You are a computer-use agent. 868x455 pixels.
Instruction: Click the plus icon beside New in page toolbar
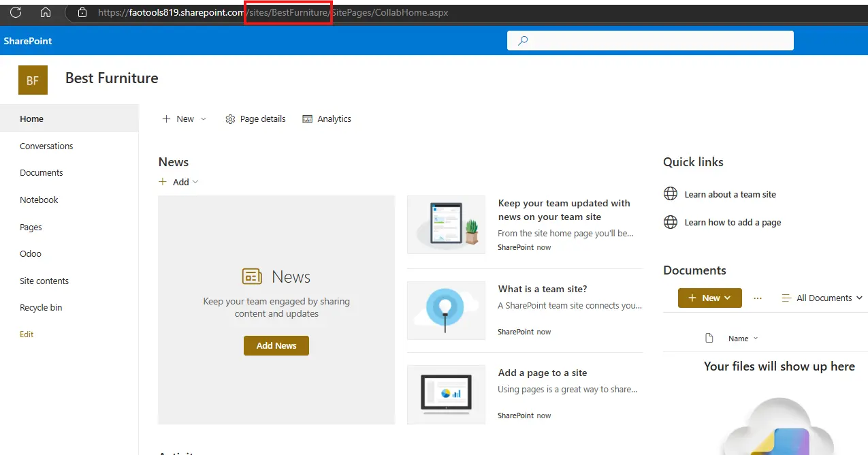tap(166, 119)
